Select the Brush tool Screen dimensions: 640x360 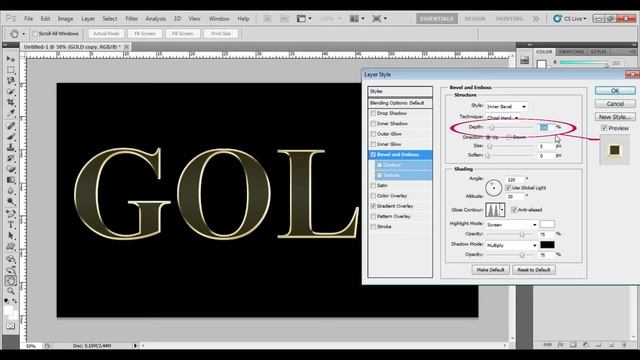click(x=11, y=137)
